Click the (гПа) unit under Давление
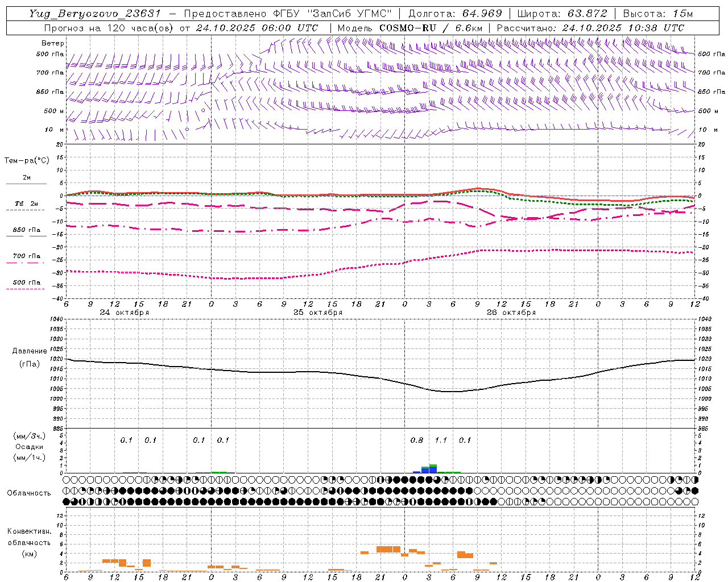The height and width of the screenshot is (582, 728). (x=30, y=364)
